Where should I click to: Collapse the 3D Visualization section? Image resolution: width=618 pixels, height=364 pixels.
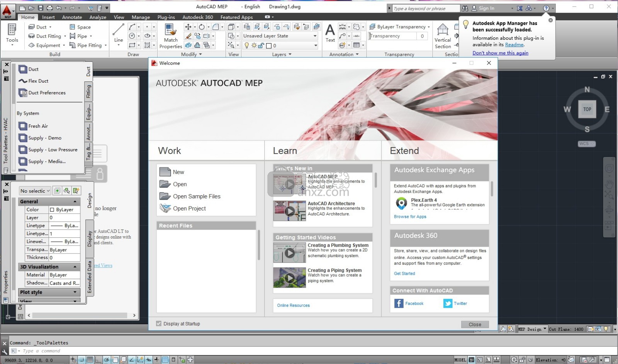(75, 267)
